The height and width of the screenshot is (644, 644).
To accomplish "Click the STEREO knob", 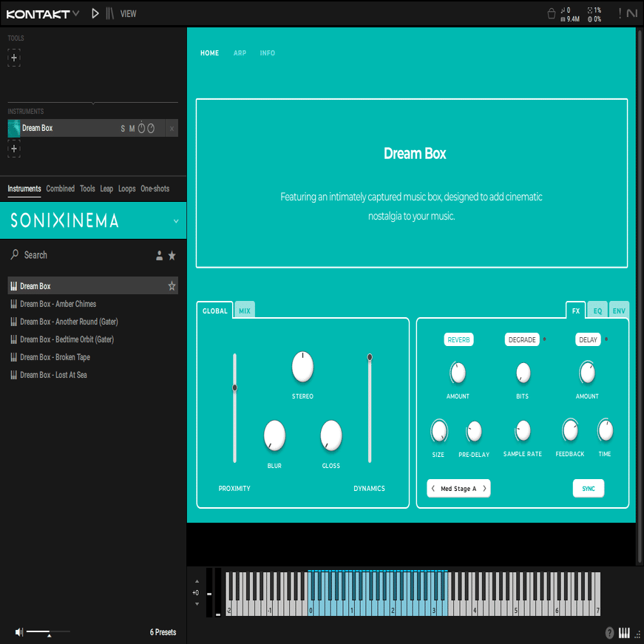I will [x=302, y=366].
